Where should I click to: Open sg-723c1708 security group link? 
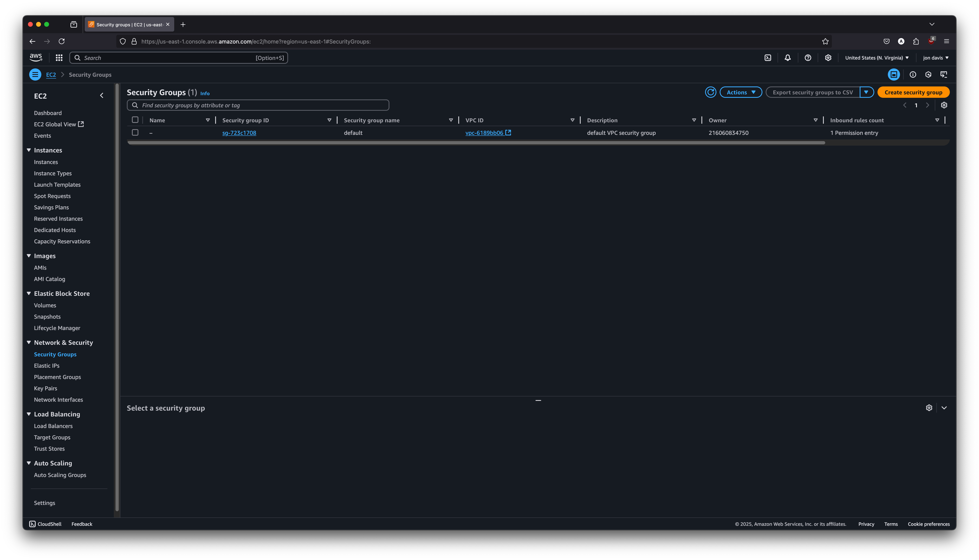(239, 133)
